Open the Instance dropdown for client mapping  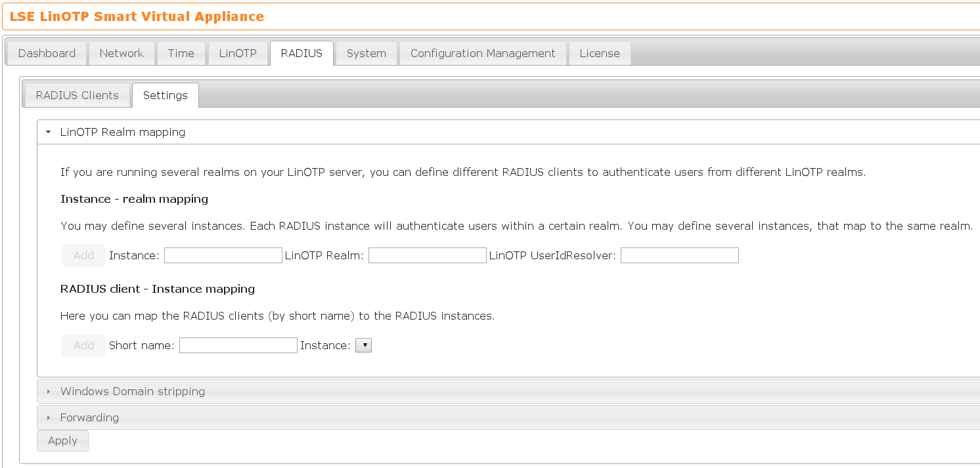click(x=363, y=345)
